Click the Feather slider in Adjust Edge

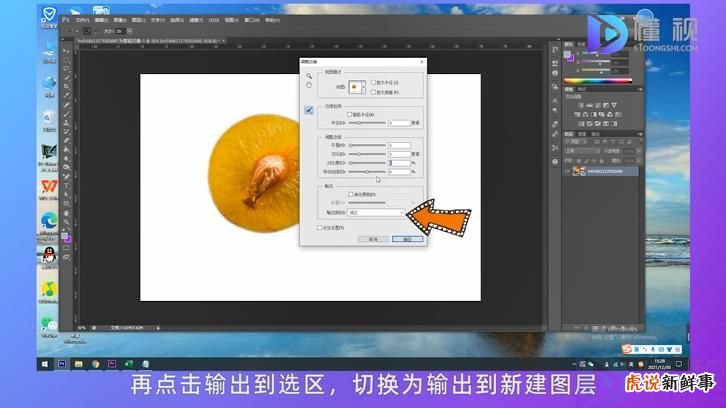[367, 154]
